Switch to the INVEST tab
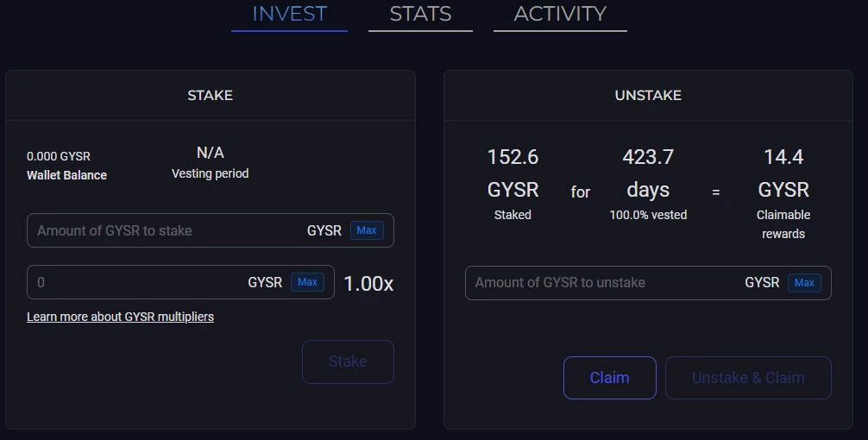The height and width of the screenshot is (440, 868). 290,15
